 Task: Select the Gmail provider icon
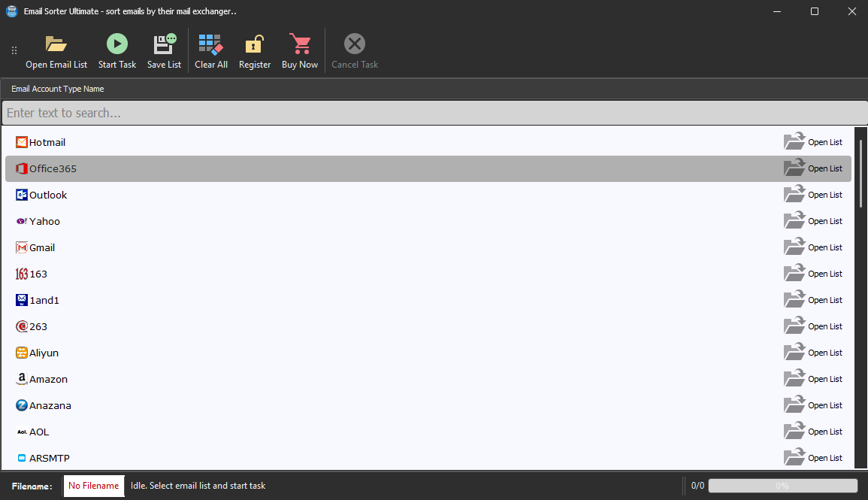pos(22,247)
